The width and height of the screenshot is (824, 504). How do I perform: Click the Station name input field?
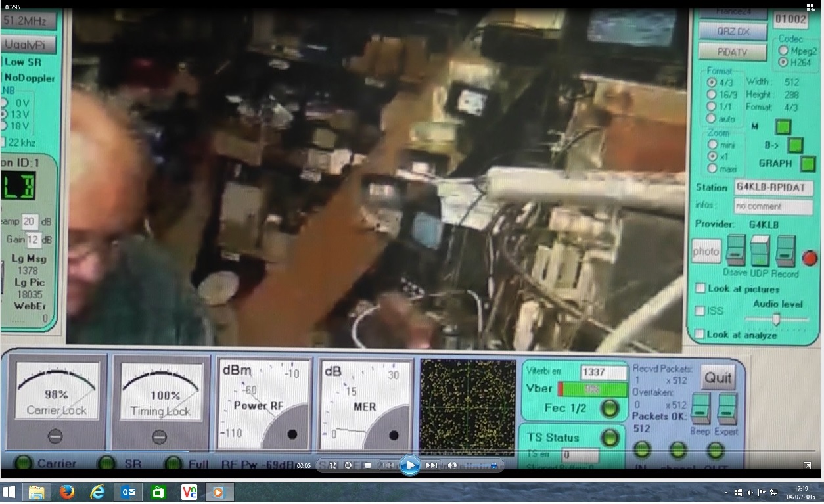pyautogui.click(x=773, y=187)
